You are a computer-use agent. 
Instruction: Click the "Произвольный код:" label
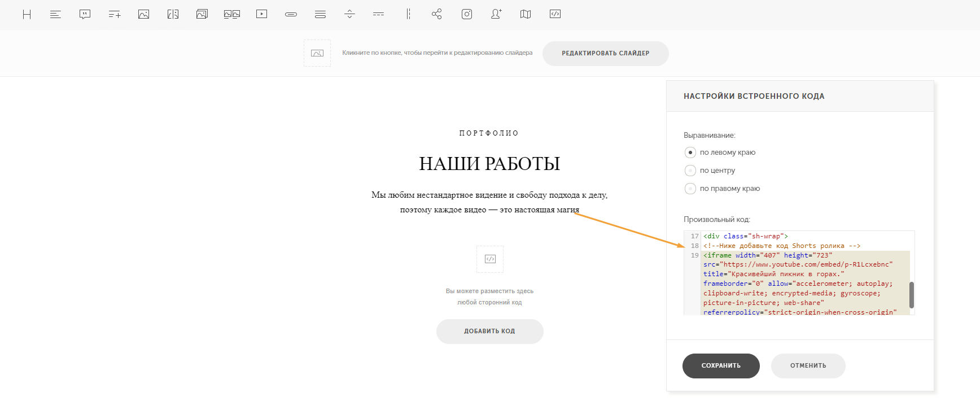pyautogui.click(x=717, y=219)
